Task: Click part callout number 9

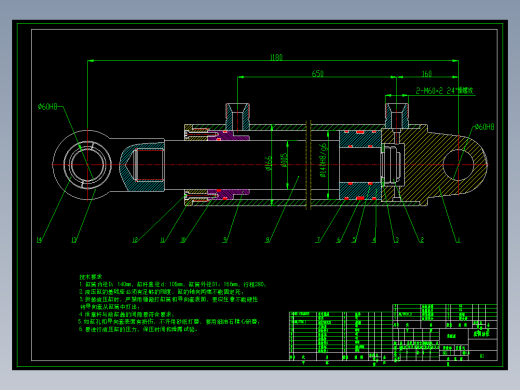Action: pyautogui.click(x=225, y=240)
